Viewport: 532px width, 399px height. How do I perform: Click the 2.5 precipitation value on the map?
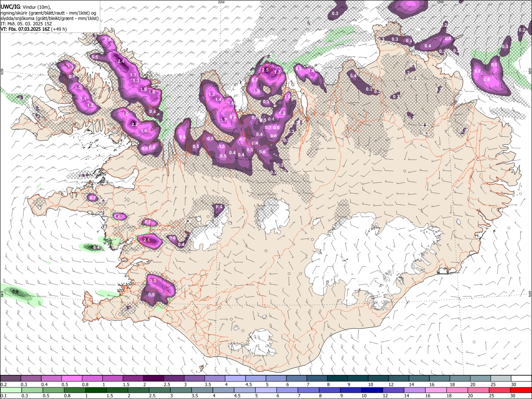265,70
